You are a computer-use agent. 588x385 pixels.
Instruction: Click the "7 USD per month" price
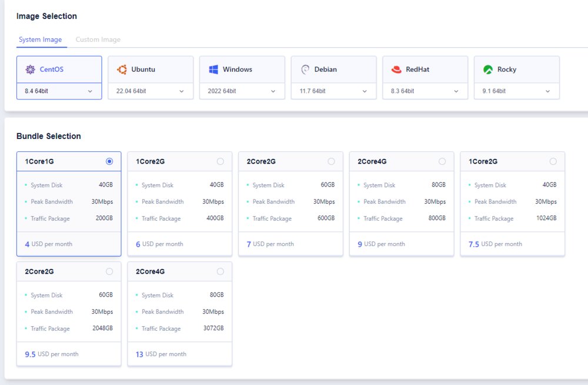pos(270,244)
